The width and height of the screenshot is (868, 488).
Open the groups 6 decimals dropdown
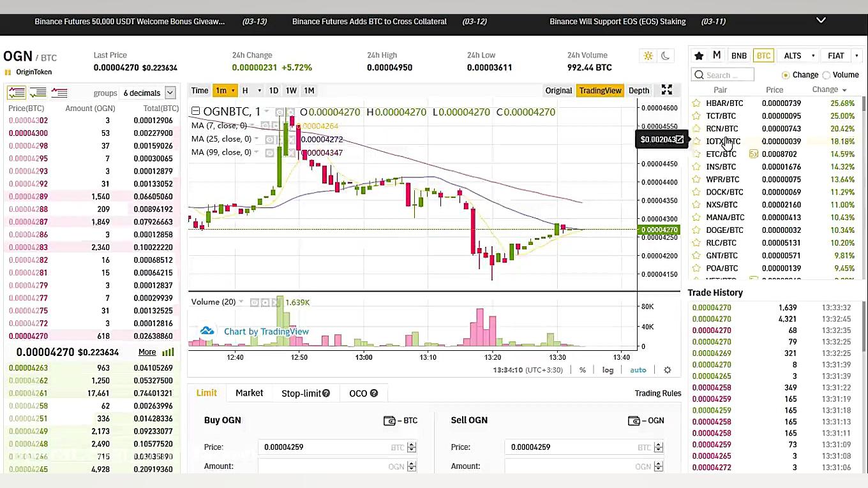coord(149,92)
